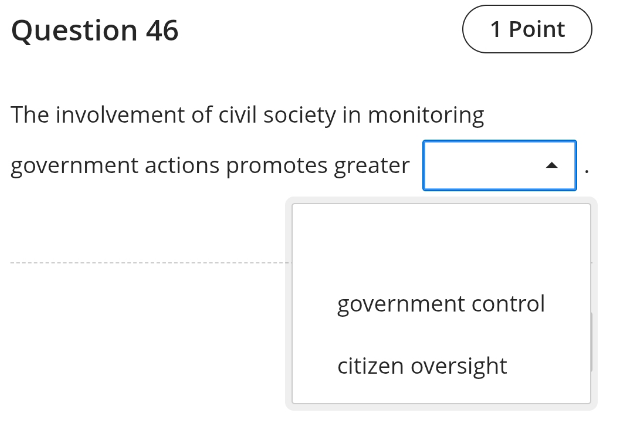Image resolution: width=618 pixels, height=428 pixels.
Task: Click the word 'society' in the question
Action: pyautogui.click(x=300, y=116)
